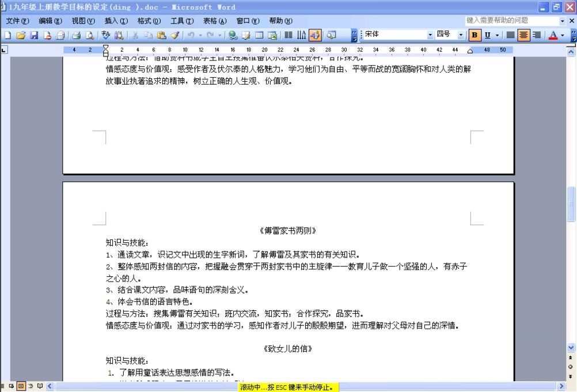Toggle Center alignment
This screenshot has width=577, height=392.
coord(523,35)
